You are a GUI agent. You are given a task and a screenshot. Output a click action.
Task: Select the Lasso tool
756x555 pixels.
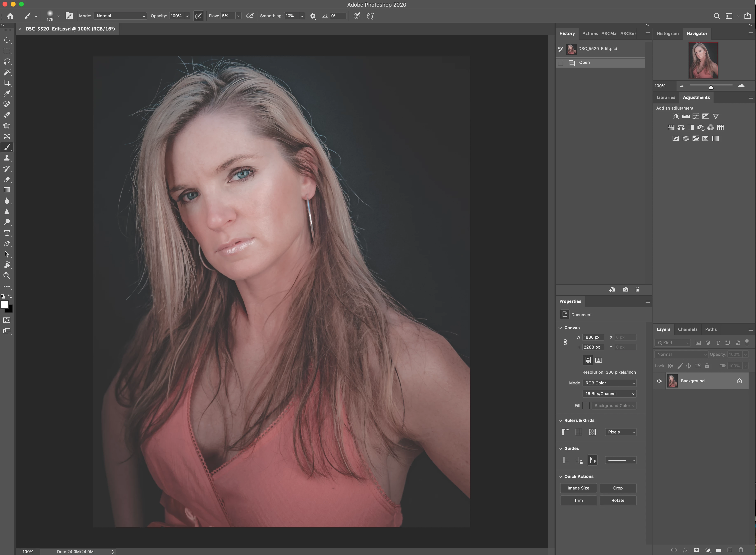(x=7, y=61)
